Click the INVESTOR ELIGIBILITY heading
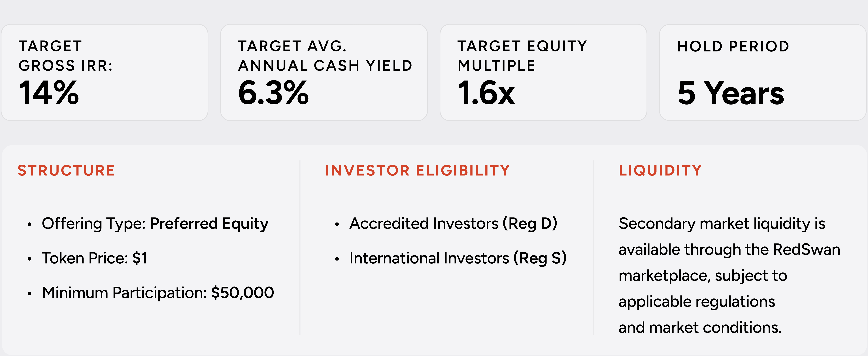 (x=418, y=170)
